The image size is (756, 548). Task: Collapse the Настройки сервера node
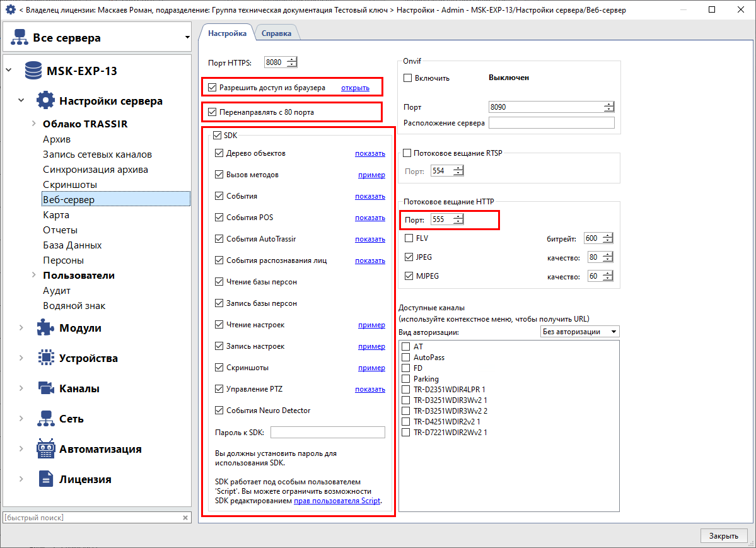[21, 100]
